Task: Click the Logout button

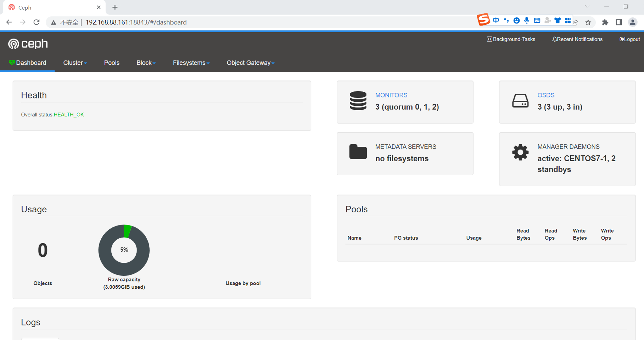Action: click(x=630, y=39)
